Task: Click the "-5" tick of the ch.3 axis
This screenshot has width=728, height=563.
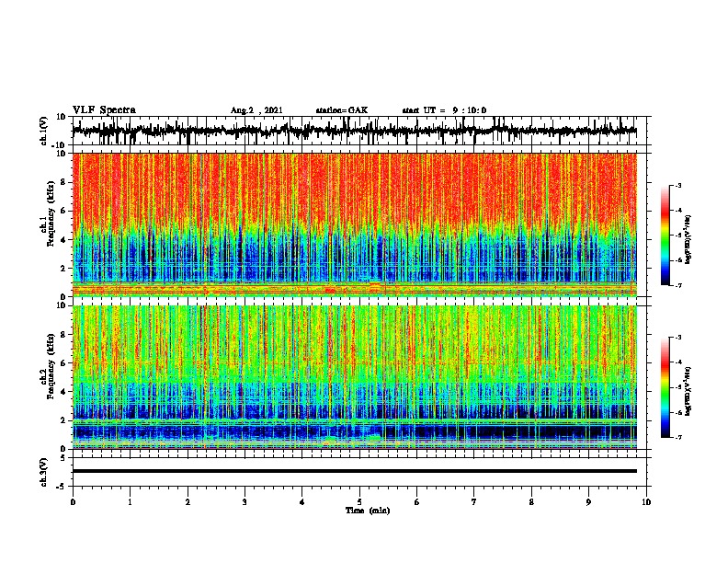Action: (62, 486)
